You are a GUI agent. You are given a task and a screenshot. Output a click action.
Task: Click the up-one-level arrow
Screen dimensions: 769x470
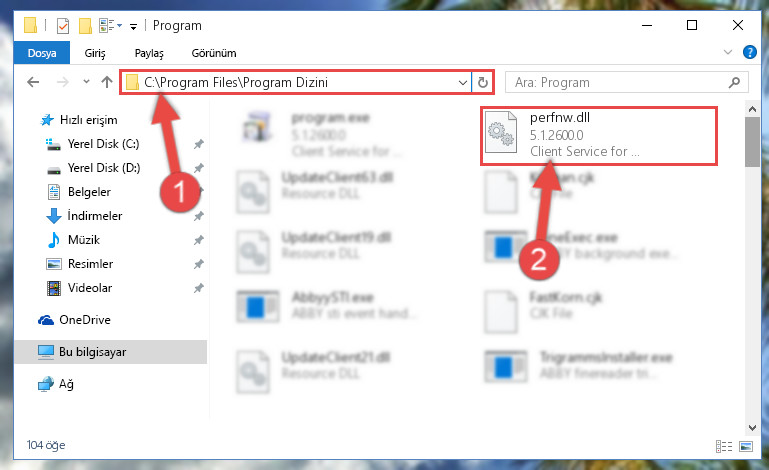click(x=107, y=82)
